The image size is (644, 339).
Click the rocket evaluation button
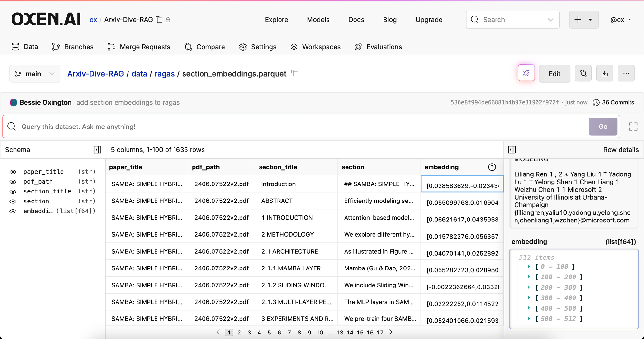526,73
